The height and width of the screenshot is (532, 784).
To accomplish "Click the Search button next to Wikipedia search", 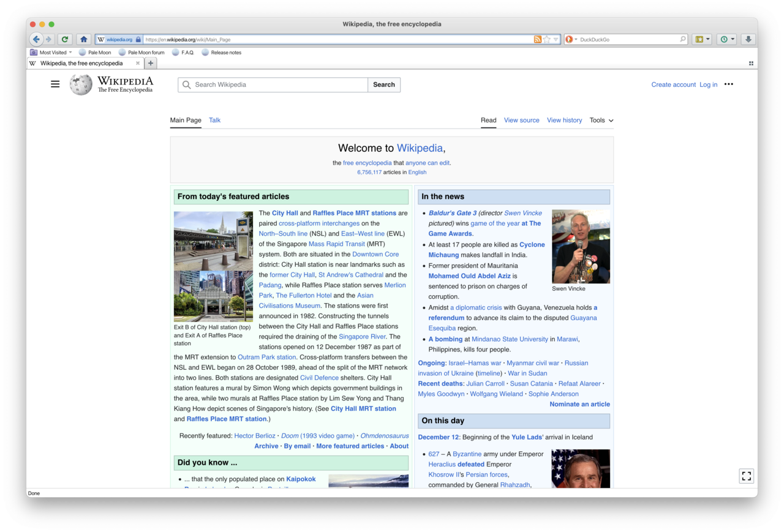I will pos(384,84).
